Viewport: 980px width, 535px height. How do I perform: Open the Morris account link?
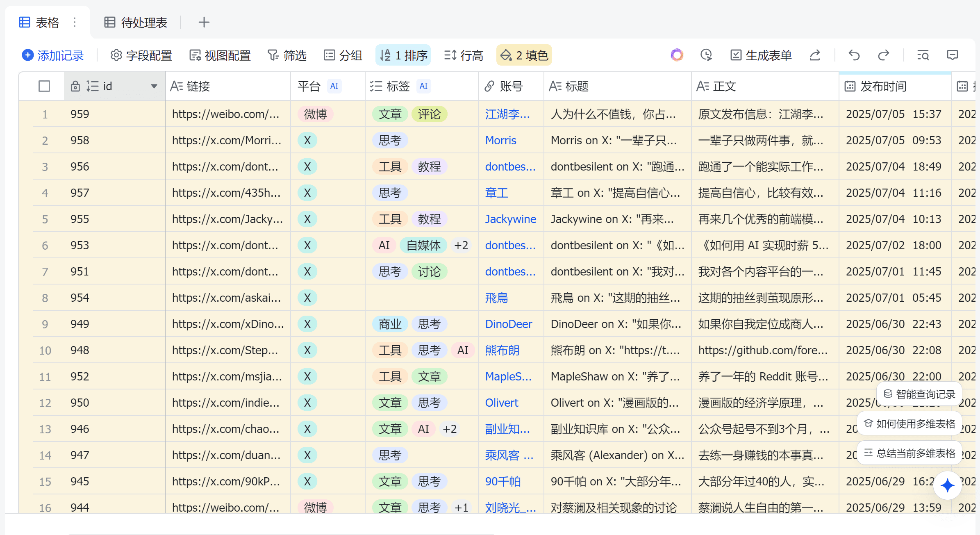[x=500, y=140]
